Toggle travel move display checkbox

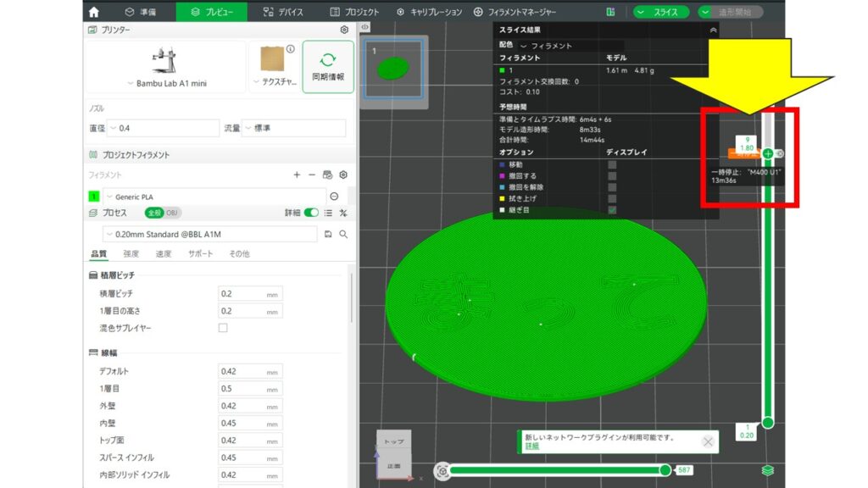coord(612,165)
